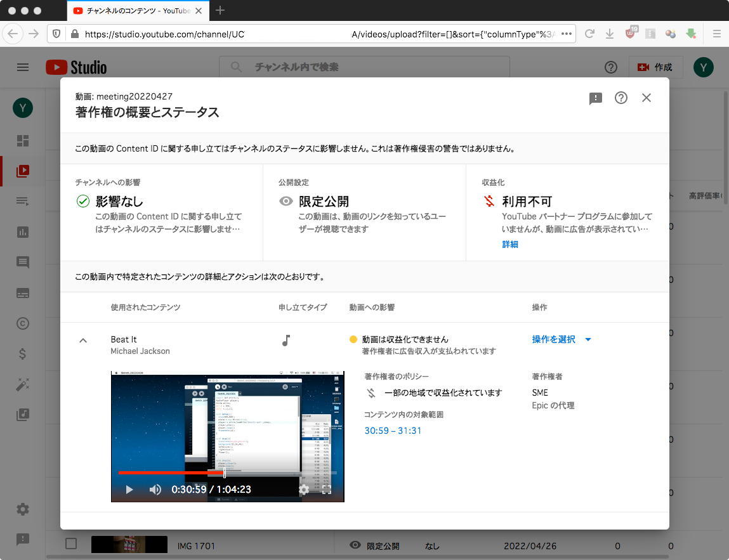Open the YouTube Studio hamburger menu
The width and height of the screenshot is (729, 560).
[23, 67]
